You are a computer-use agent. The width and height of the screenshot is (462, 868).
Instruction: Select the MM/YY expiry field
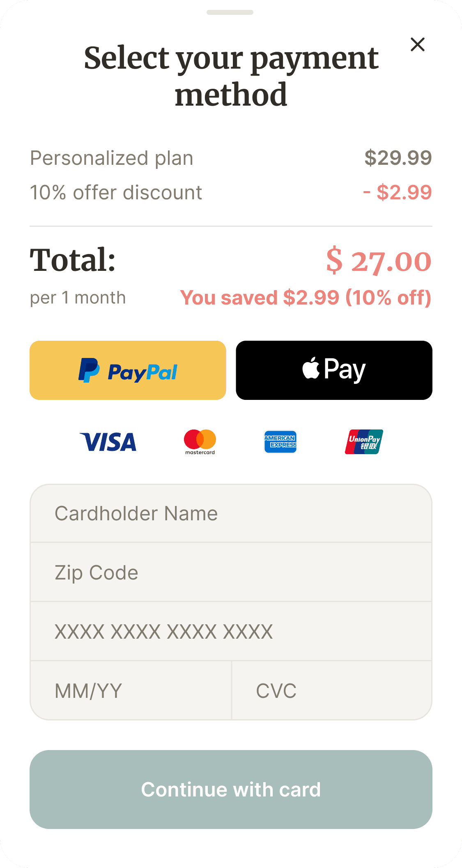pos(131,691)
